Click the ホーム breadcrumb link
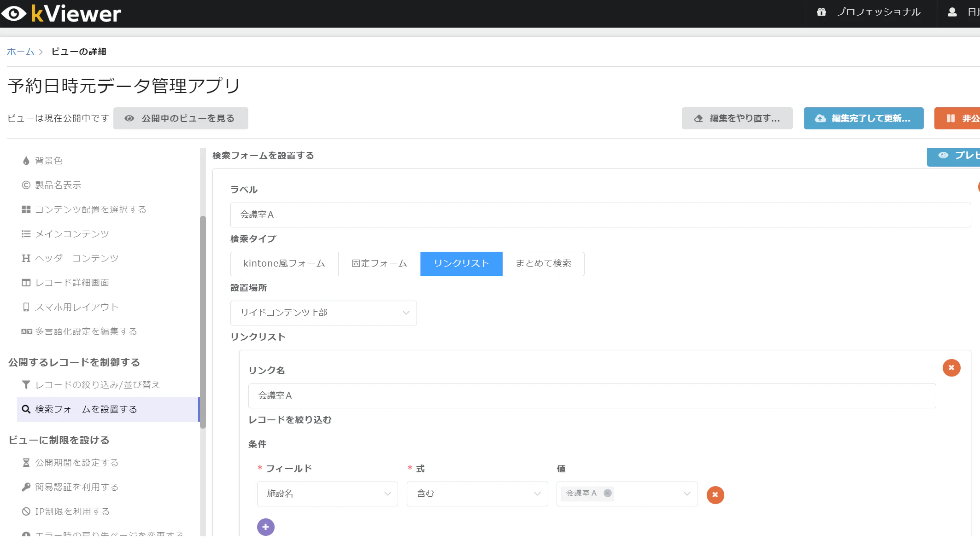The width and height of the screenshot is (980, 540). [20, 52]
